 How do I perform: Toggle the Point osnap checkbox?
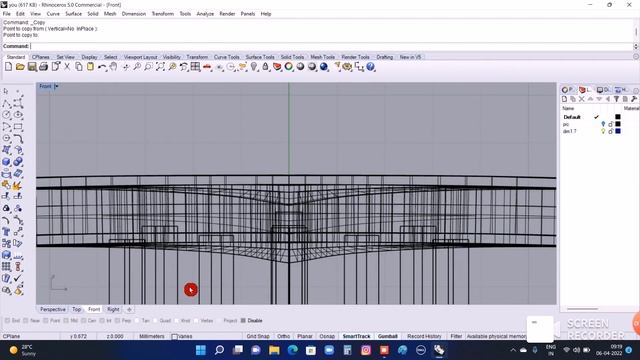pyautogui.click(x=46, y=321)
